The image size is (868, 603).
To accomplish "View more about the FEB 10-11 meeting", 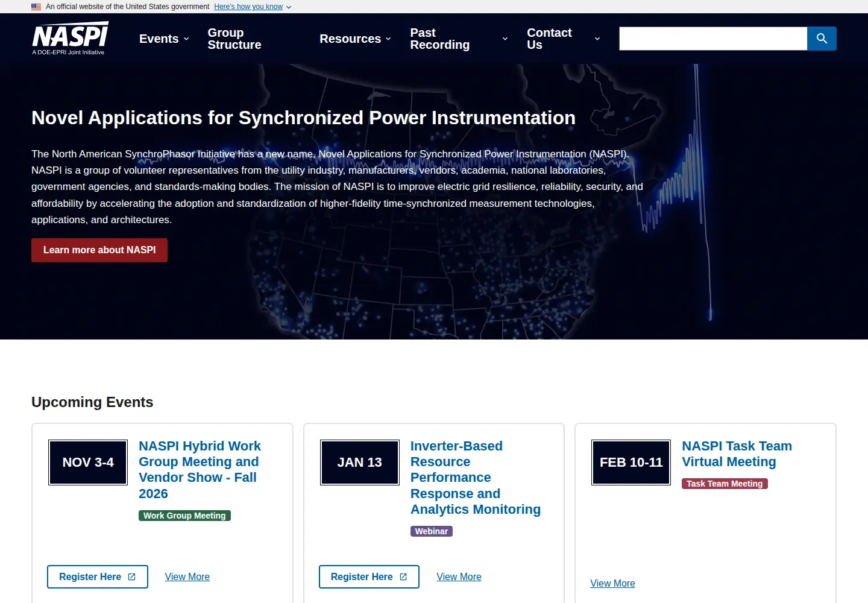I will pos(612,584).
